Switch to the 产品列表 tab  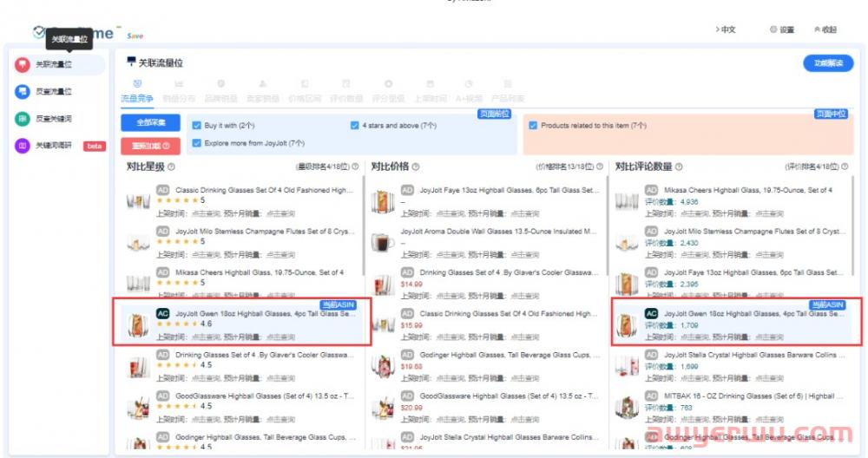pos(508,99)
